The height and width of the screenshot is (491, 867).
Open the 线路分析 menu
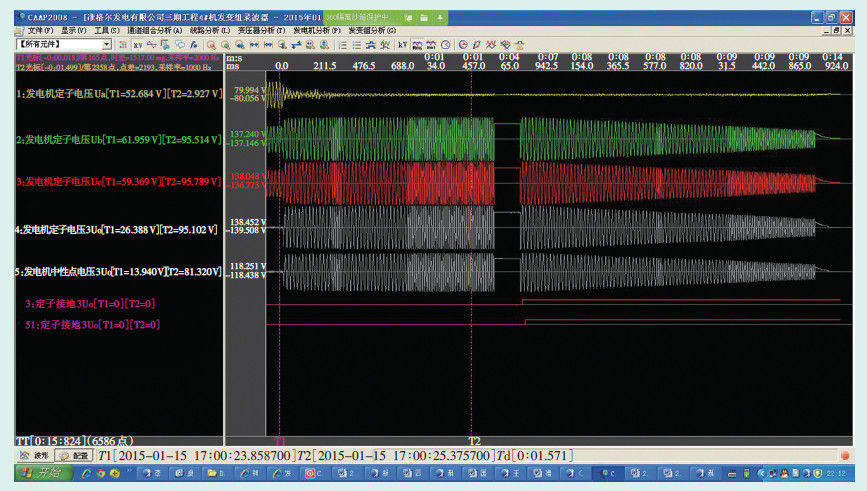point(211,32)
